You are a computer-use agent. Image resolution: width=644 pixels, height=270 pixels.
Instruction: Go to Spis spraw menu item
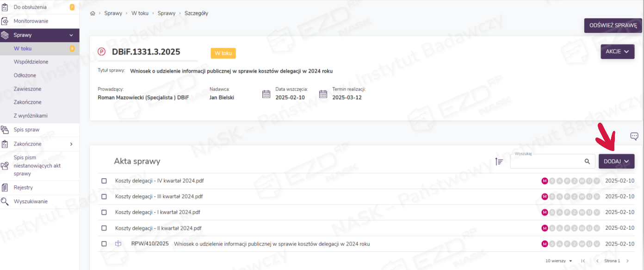coord(26,130)
